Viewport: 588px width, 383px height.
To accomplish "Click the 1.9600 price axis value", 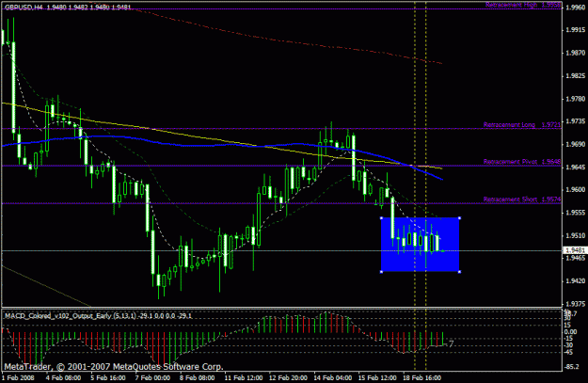I will point(575,190).
